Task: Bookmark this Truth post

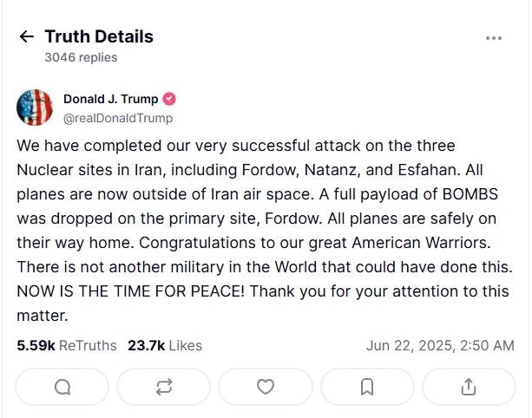Action: pyautogui.click(x=367, y=387)
